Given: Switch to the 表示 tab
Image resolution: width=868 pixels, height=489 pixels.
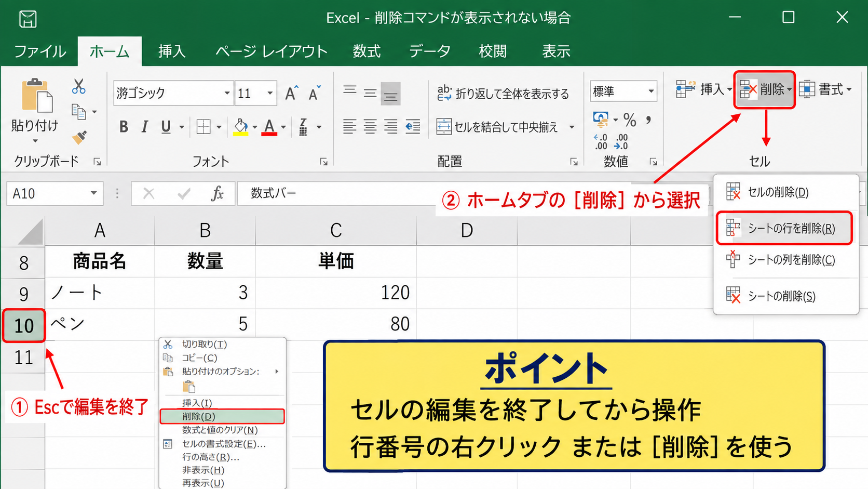Looking at the screenshot, I should tap(556, 51).
